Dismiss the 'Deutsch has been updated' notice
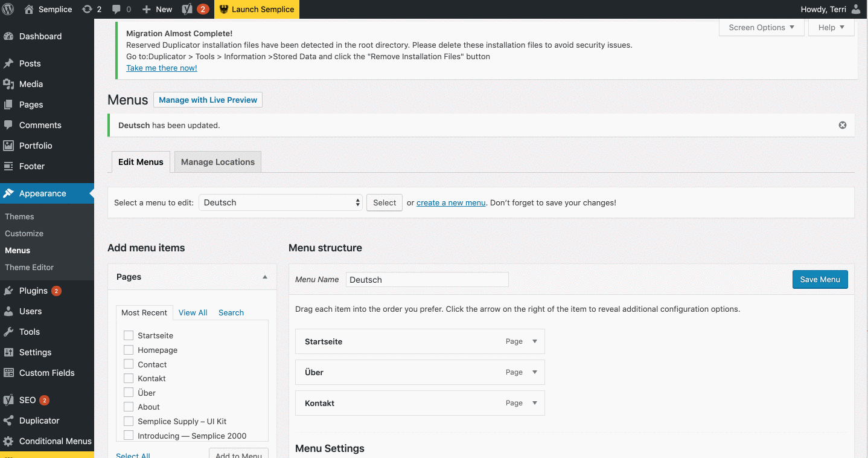Viewport: 868px width, 458px height. tap(842, 125)
